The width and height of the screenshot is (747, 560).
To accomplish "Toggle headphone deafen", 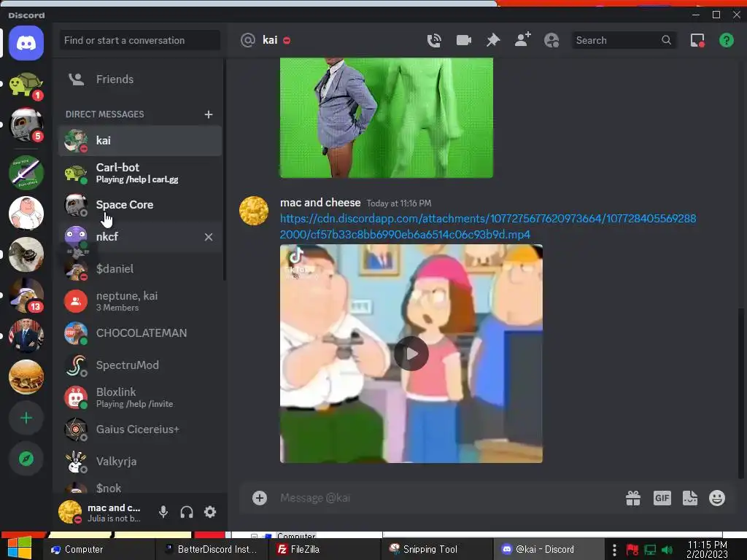I will (187, 512).
